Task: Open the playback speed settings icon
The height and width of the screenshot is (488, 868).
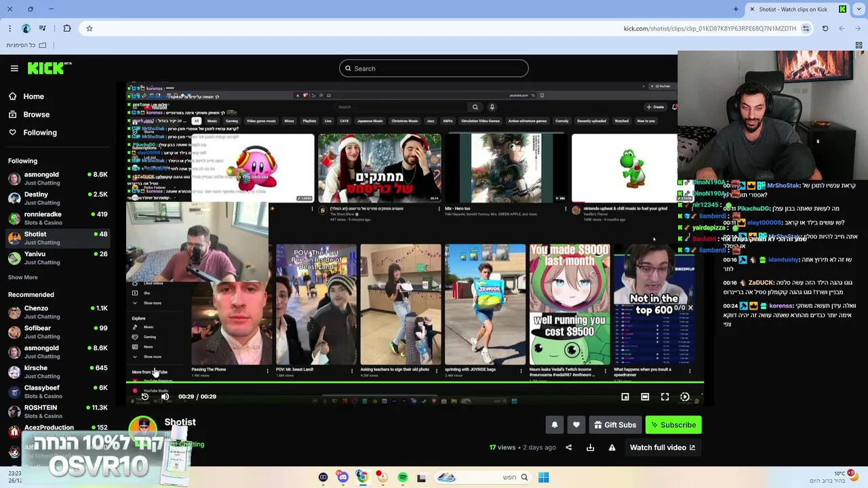Action: [x=685, y=396]
